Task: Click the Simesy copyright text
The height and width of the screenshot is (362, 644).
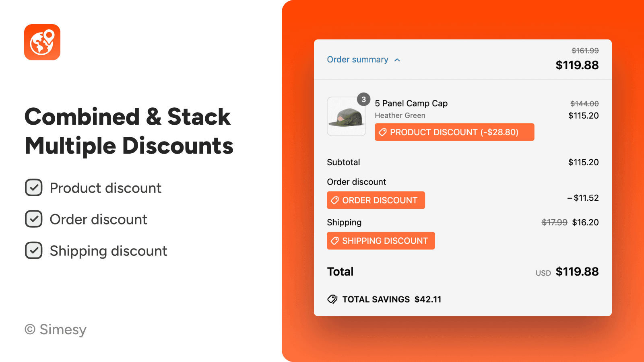Action: coord(63,329)
